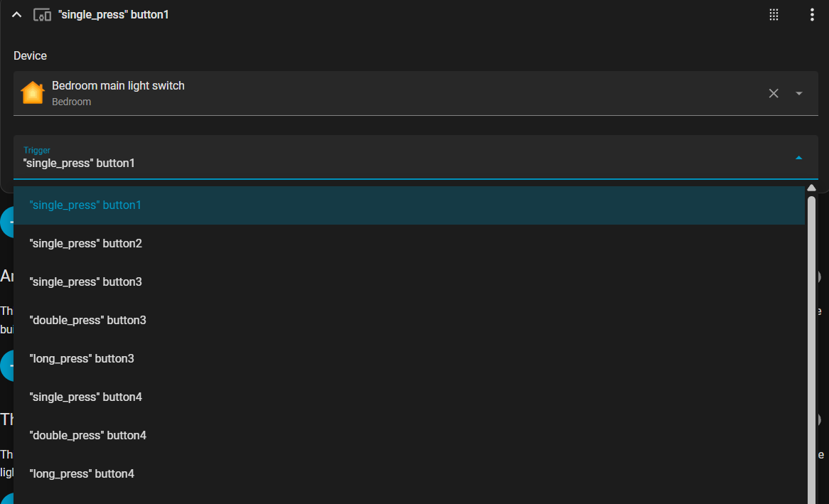Collapse the trigger card with top-left chevron
Screen dimensions: 829x504
[17, 15]
